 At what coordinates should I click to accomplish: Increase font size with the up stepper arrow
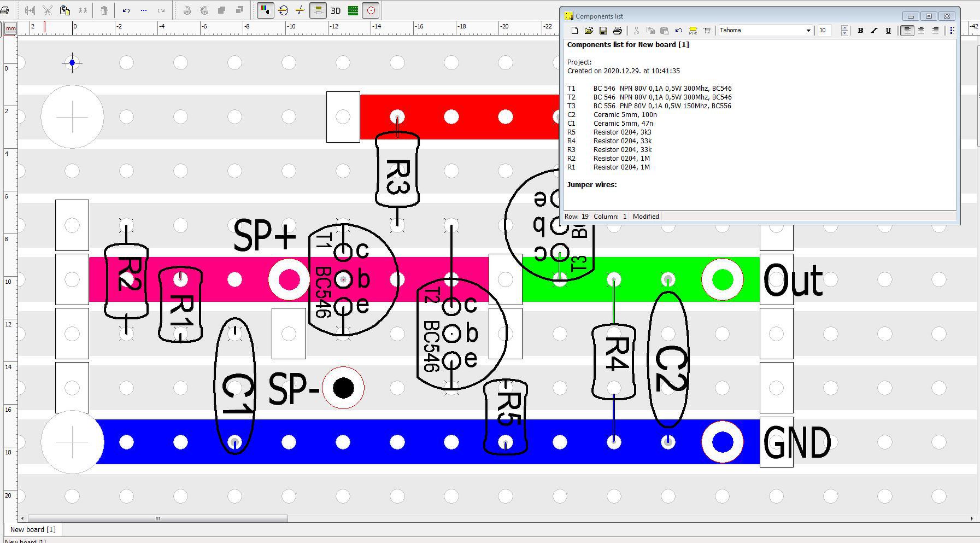pos(844,28)
